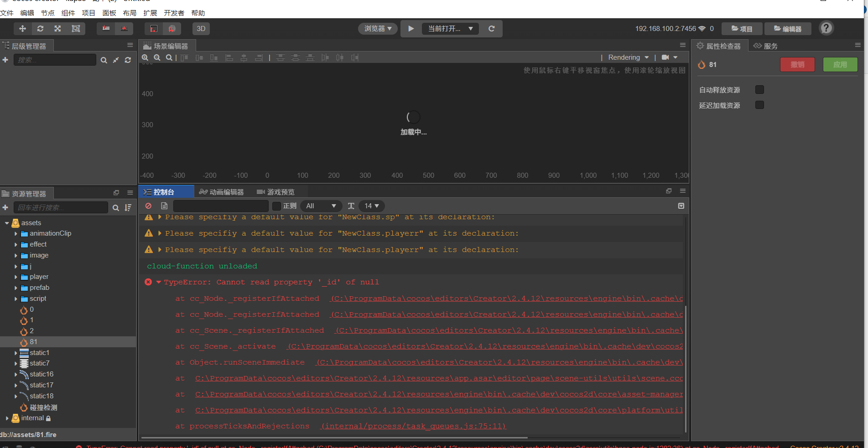Pop out the console panel icon
Viewport: 868px width, 448px height.
(669, 191)
